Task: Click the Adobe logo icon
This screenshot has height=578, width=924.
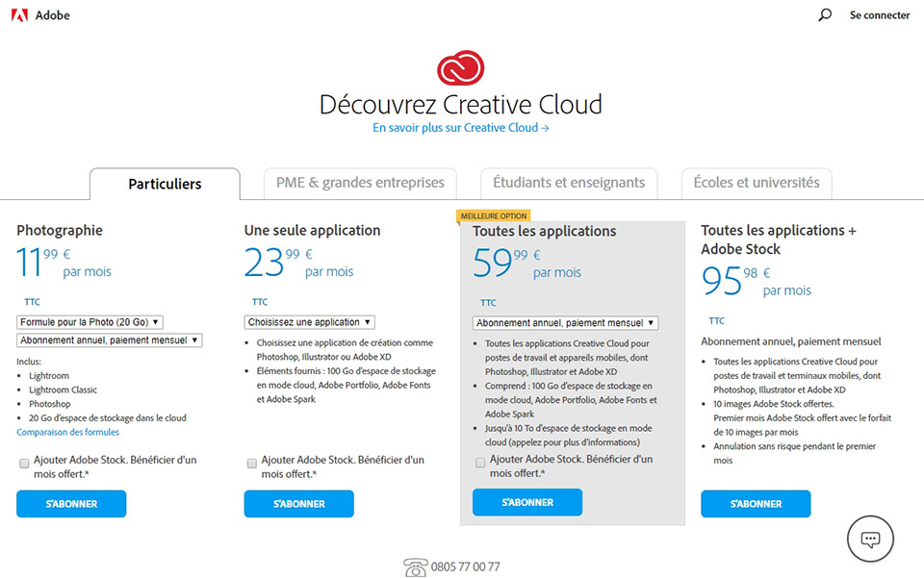Action: click(18, 15)
